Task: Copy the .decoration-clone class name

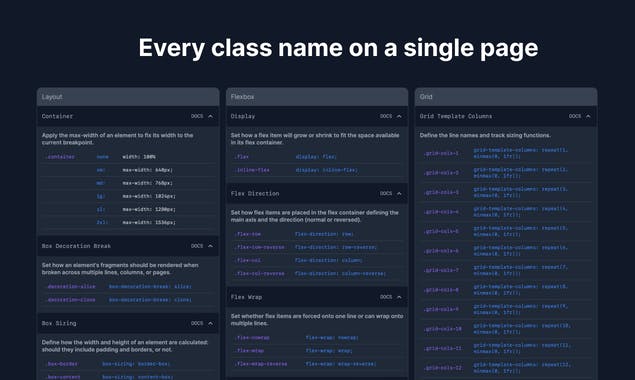Action: click(x=70, y=300)
